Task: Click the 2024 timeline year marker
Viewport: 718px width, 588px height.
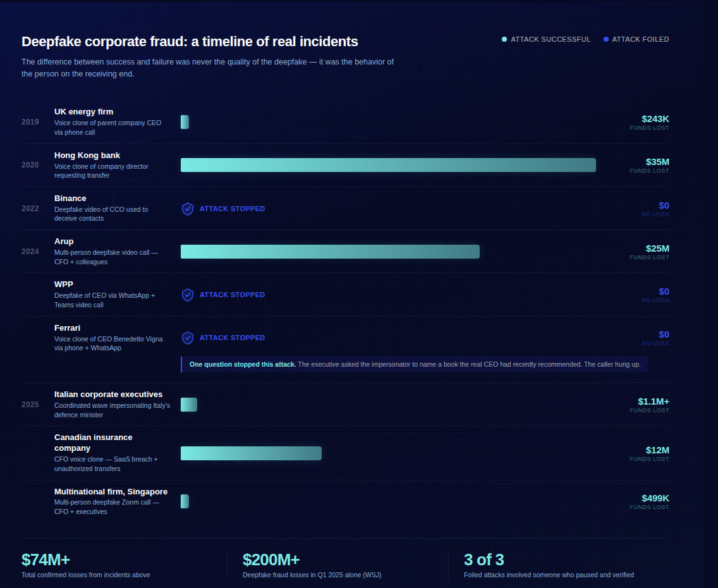Action: [x=30, y=252]
